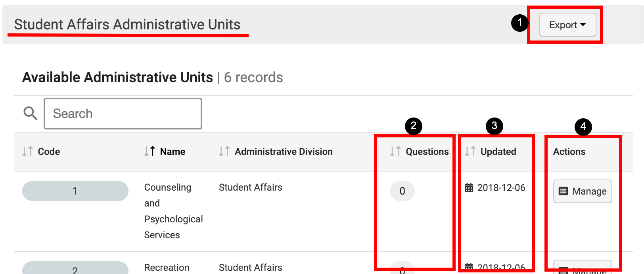Click the magnifying glass search icon

tap(30, 114)
